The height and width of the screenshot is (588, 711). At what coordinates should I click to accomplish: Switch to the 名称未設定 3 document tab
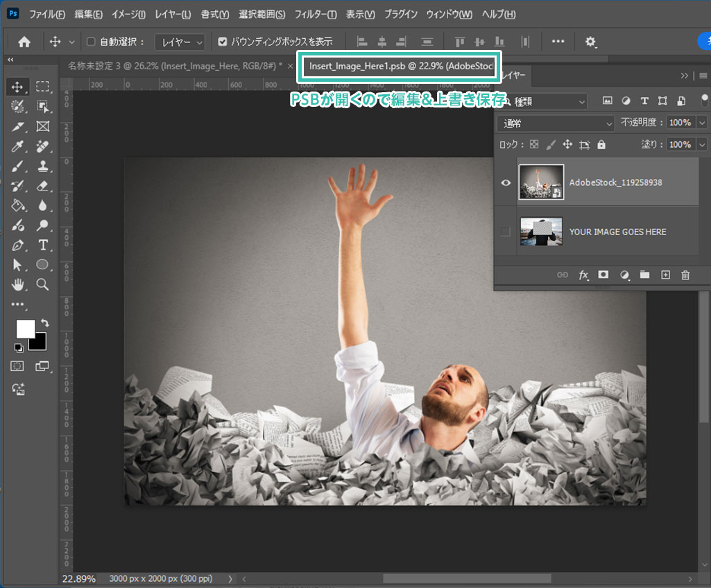tap(173, 66)
